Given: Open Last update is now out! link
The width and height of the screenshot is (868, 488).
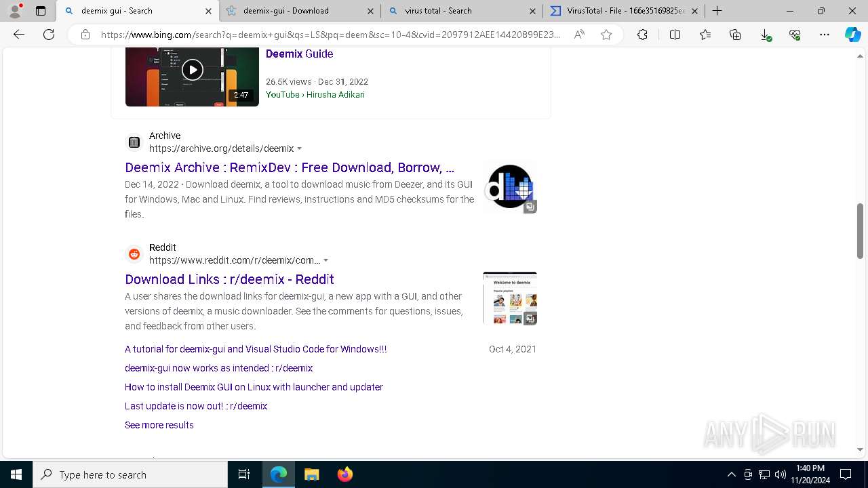Looking at the screenshot, I should click(x=196, y=406).
